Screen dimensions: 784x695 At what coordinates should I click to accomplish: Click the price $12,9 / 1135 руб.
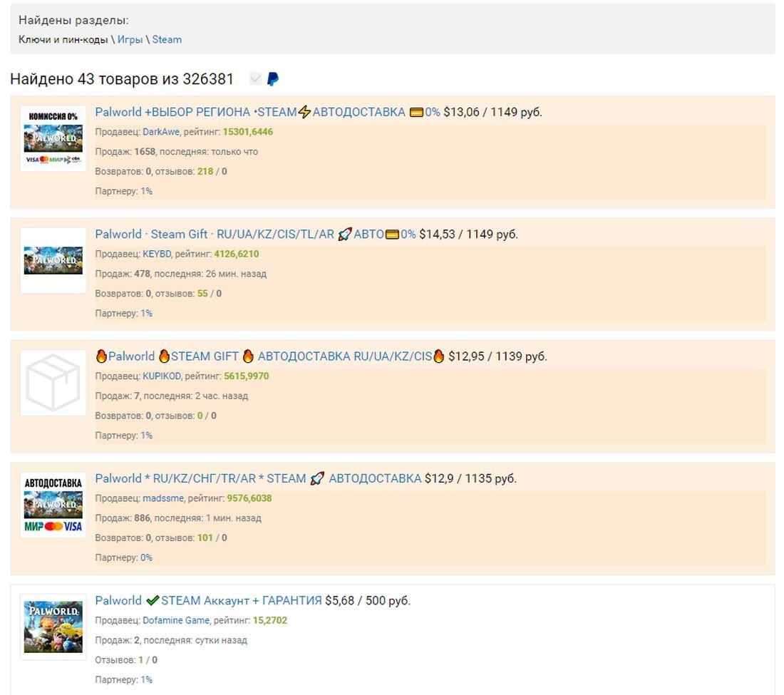pyautogui.click(x=470, y=478)
